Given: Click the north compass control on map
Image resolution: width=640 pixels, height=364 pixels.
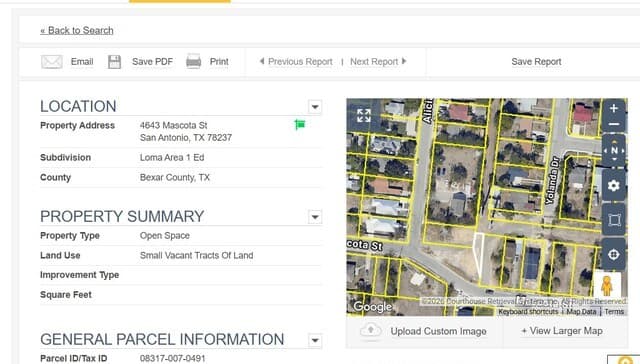Looking at the screenshot, I should (614, 151).
